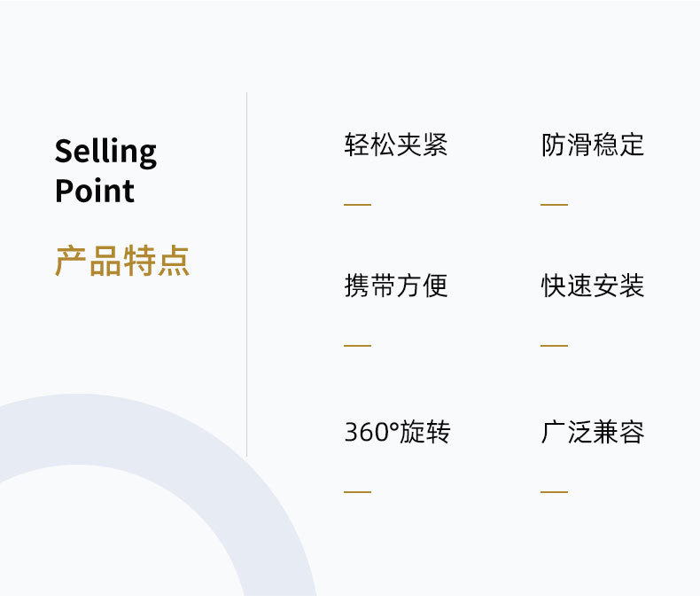Open the 携带方便 feature label
Image resolution: width=700 pixels, height=603 pixels.
pos(396,286)
